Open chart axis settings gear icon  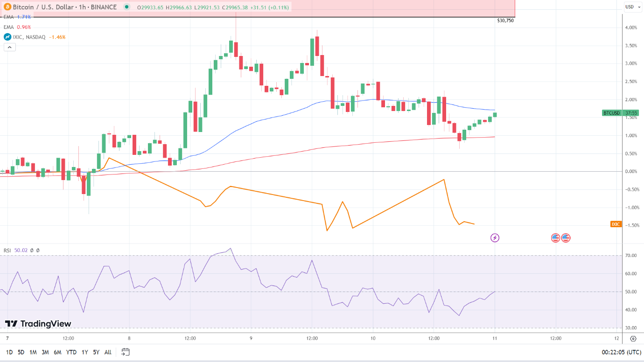633,339
